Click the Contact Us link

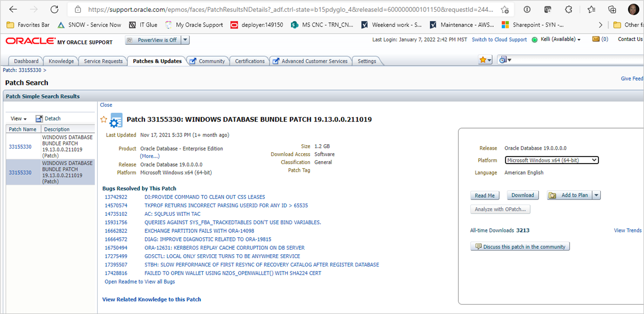tap(630, 39)
